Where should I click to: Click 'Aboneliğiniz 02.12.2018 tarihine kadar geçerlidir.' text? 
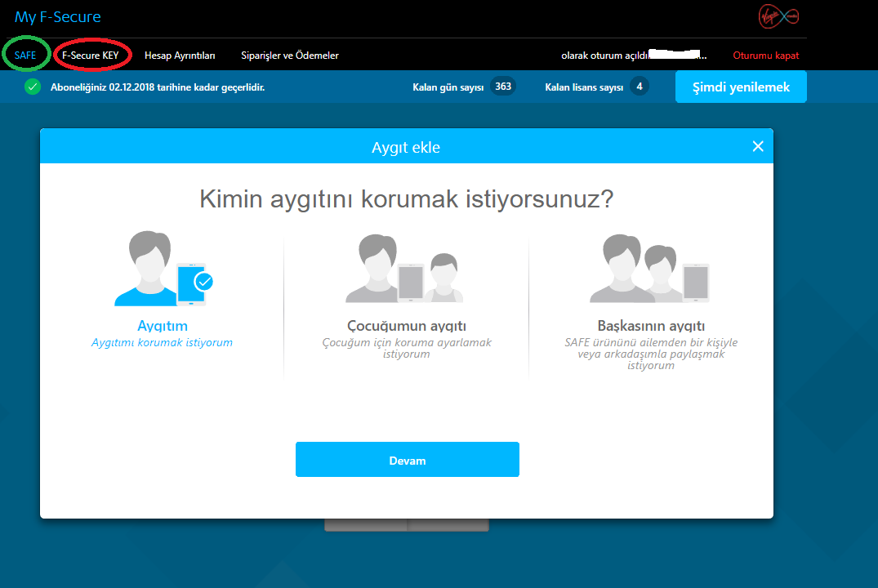[158, 87]
